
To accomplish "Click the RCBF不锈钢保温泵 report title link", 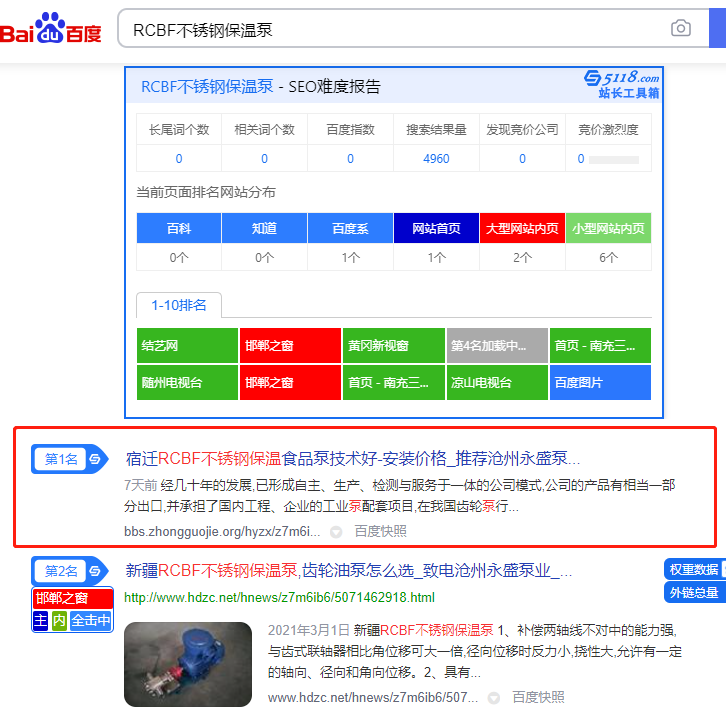I will [x=207, y=87].
